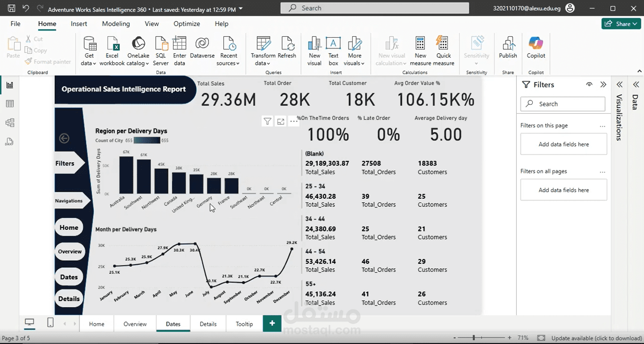Click the title bar Search box
The width and height of the screenshot is (644, 344).
coord(375,8)
